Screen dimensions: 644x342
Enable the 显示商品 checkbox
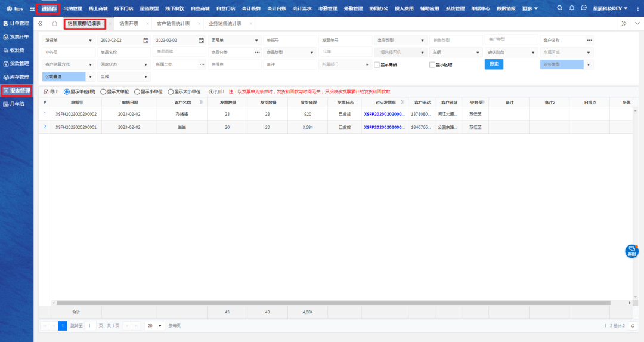coord(377,64)
